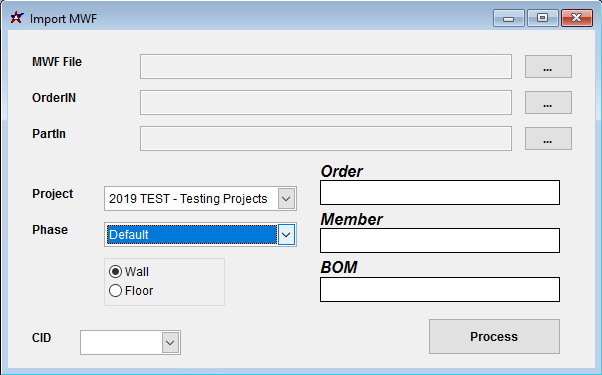This screenshot has height=375, width=602.
Task: Run the Process button
Action: point(494,337)
